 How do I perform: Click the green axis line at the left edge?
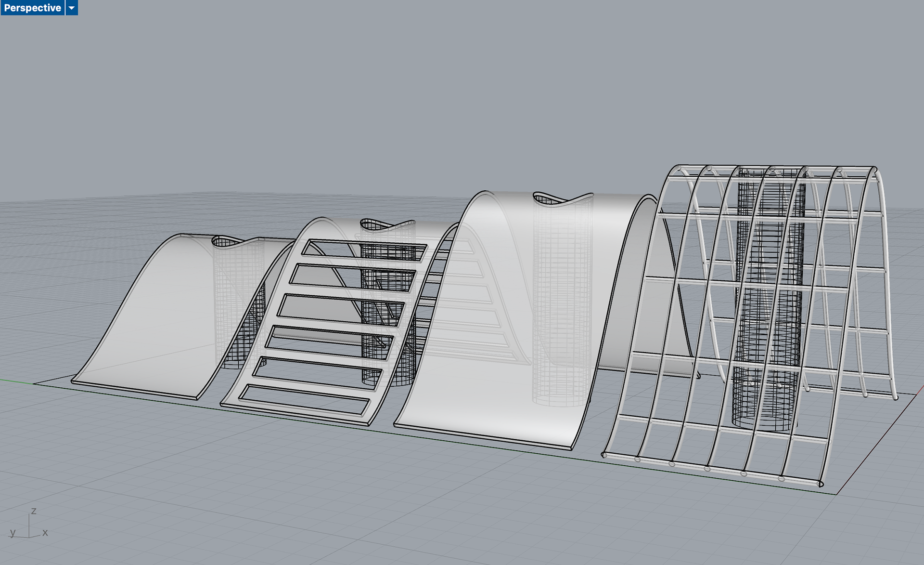tap(14, 381)
